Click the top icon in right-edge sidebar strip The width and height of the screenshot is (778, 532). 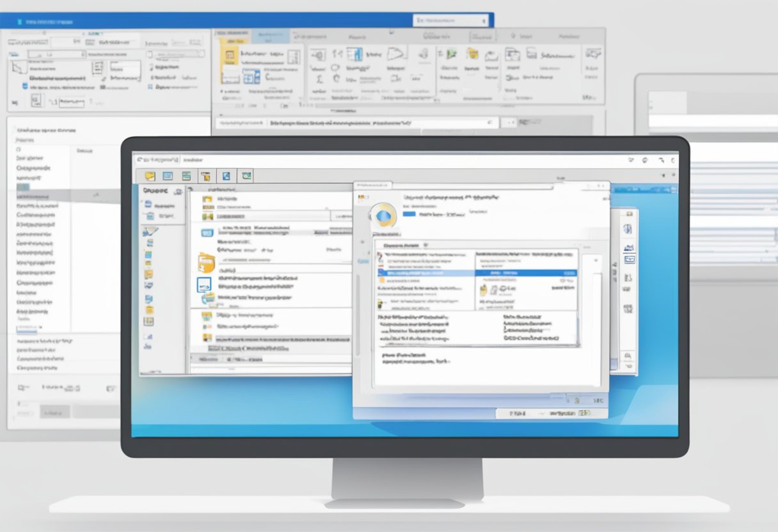point(628,228)
